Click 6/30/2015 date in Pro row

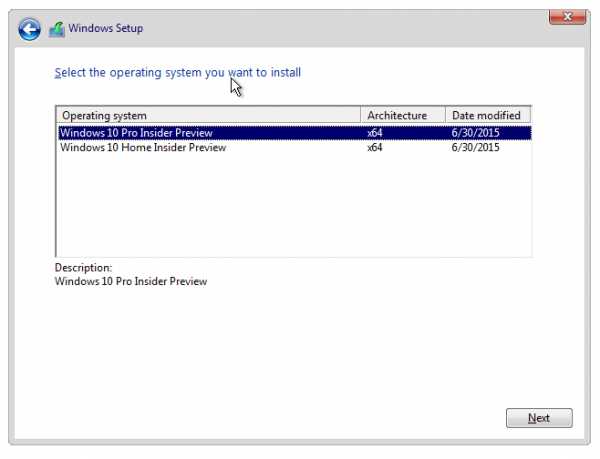pyautogui.click(x=475, y=133)
